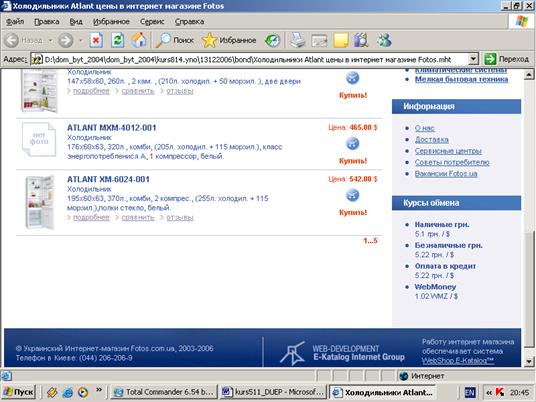Click Купить! for ATLANT XM-6024-001
Screen dimensions: 536x402
click(x=353, y=212)
